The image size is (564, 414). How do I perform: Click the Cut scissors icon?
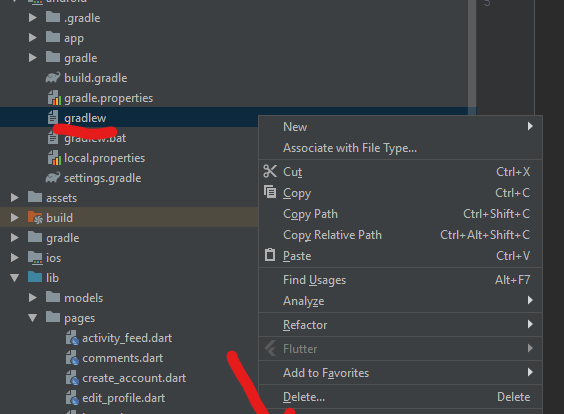click(x=270, y=172)
